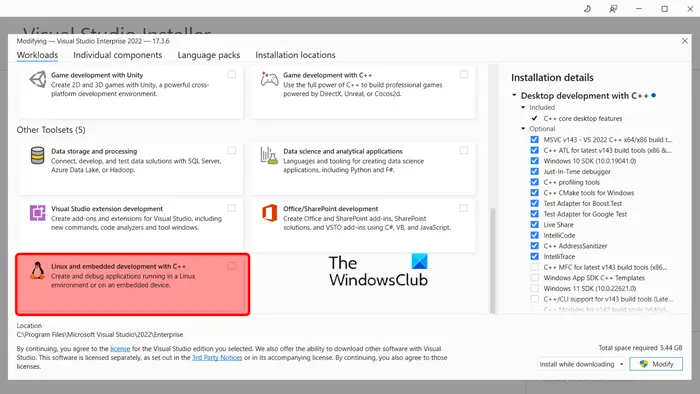Click the Modify button

656,364
